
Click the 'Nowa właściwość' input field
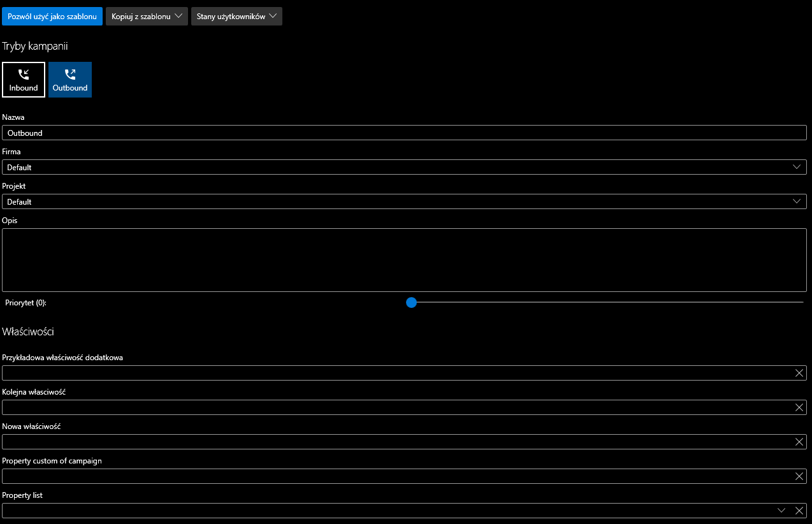[395, 442]
